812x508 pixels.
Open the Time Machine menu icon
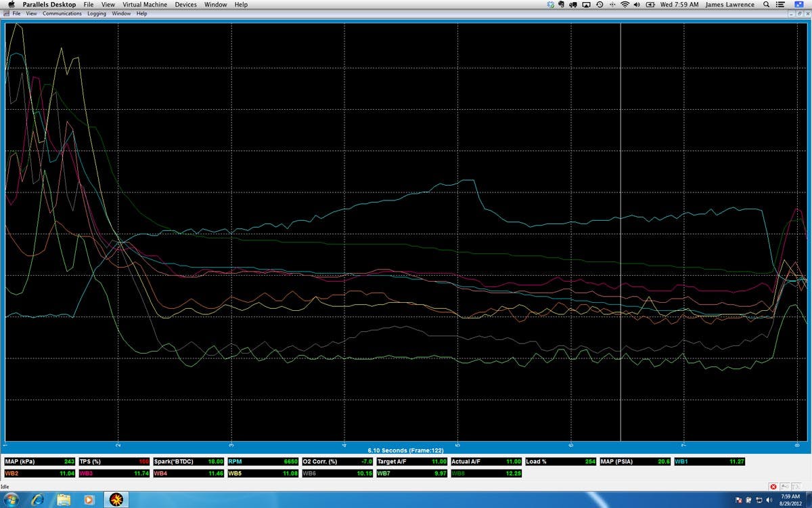click(x=599, y=5)
